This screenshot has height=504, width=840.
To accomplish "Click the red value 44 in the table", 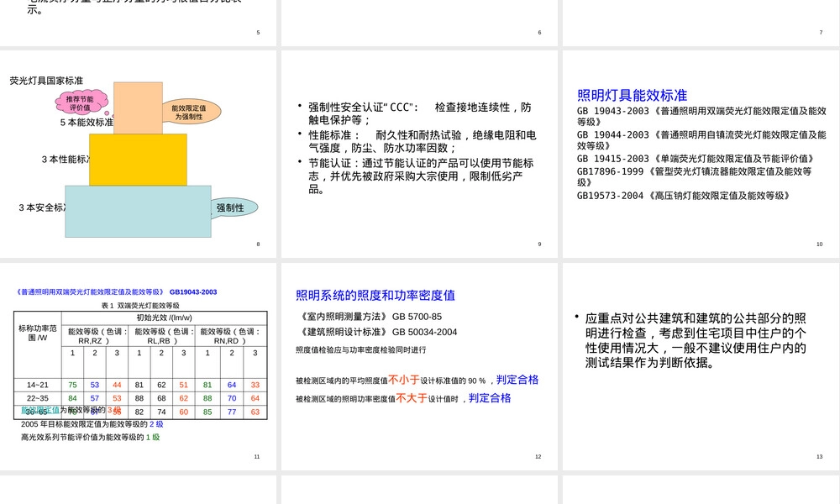I will [x=117, y=385].
